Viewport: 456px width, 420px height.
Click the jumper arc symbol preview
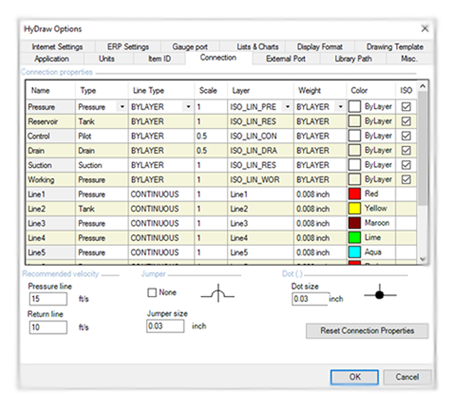217,293
